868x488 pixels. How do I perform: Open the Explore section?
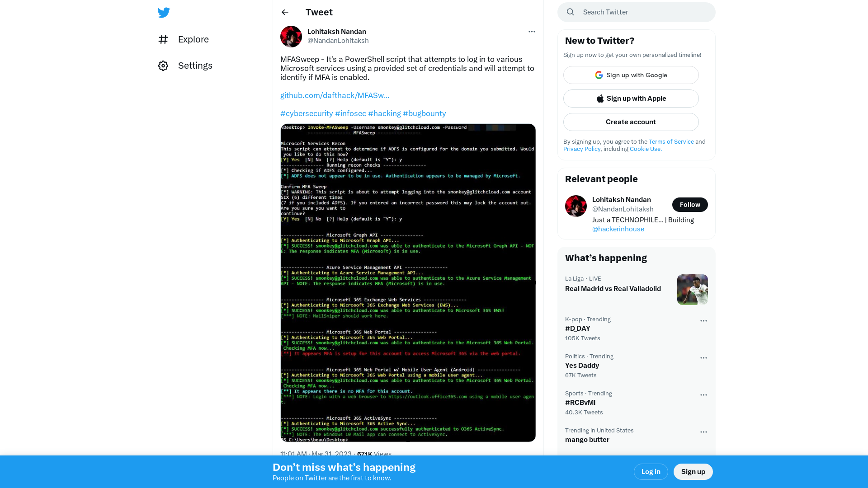[x=193, y=39]
